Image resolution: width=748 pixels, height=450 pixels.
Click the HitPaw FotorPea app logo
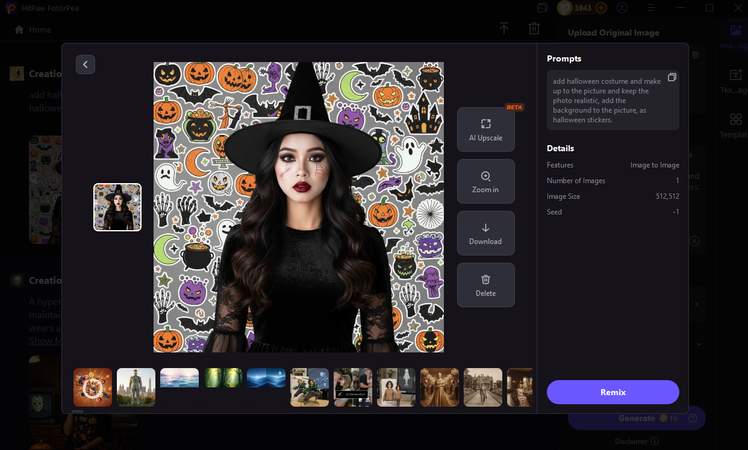[11, 8]
